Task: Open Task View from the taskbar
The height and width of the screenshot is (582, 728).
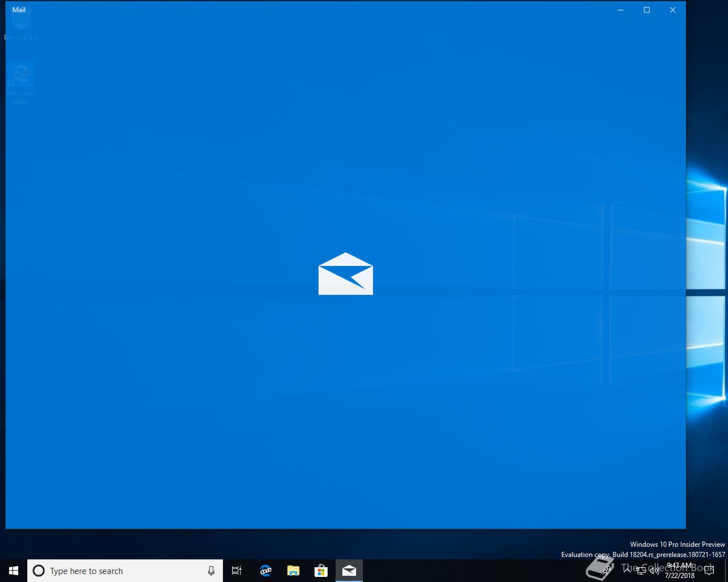Action: click(237, 571)
